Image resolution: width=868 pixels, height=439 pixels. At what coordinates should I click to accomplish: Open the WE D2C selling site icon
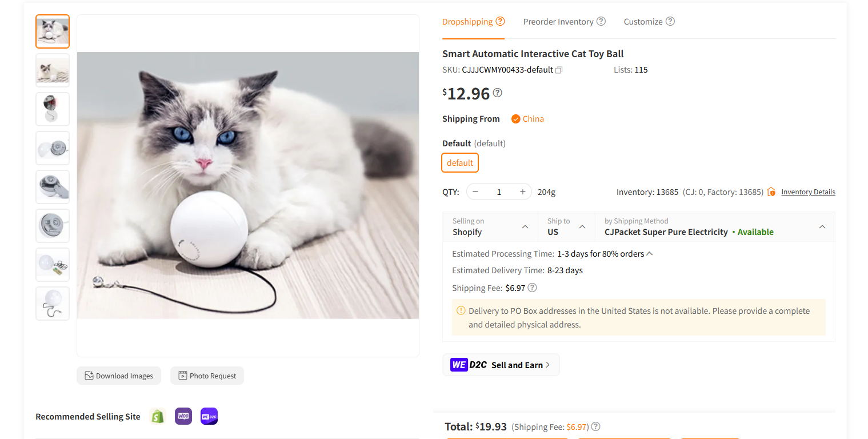209,416
